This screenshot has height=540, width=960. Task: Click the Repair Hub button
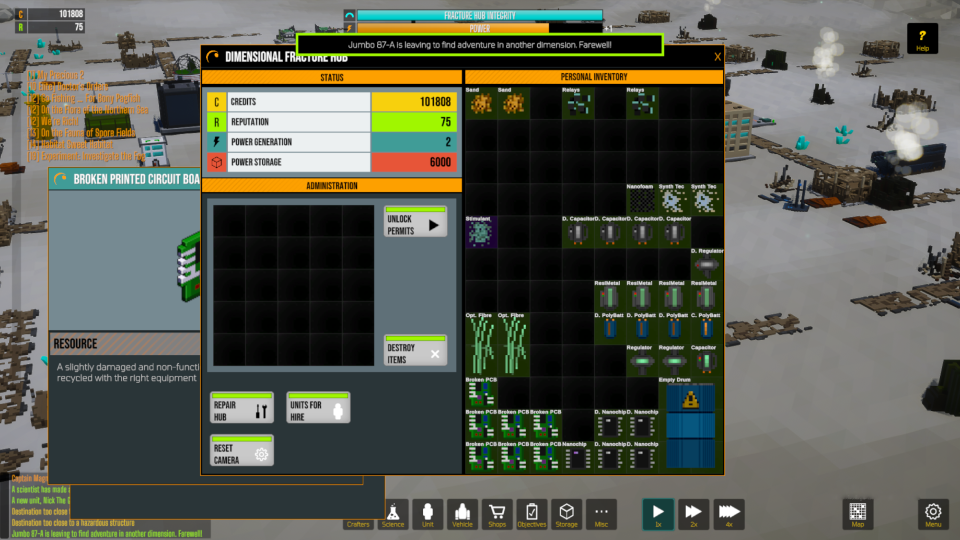(x=241, y=408)
